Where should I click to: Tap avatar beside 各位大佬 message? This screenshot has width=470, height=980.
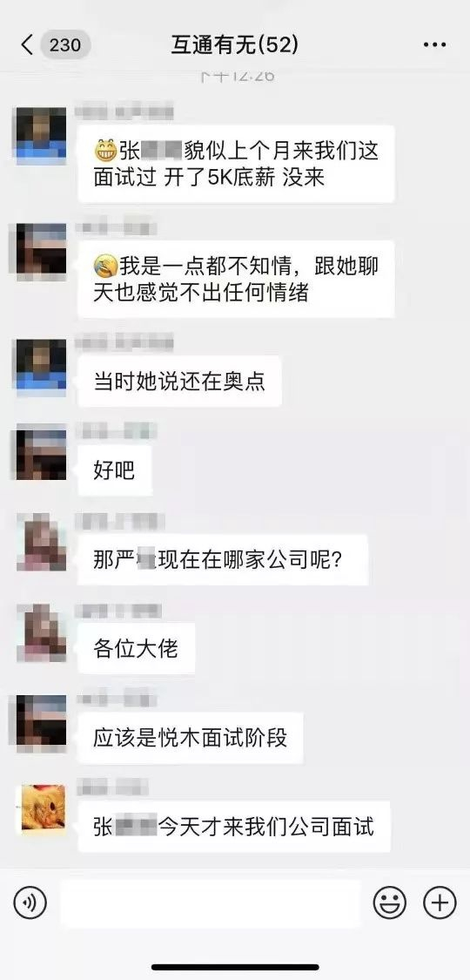pyautogui.click(x=41, y=632)
